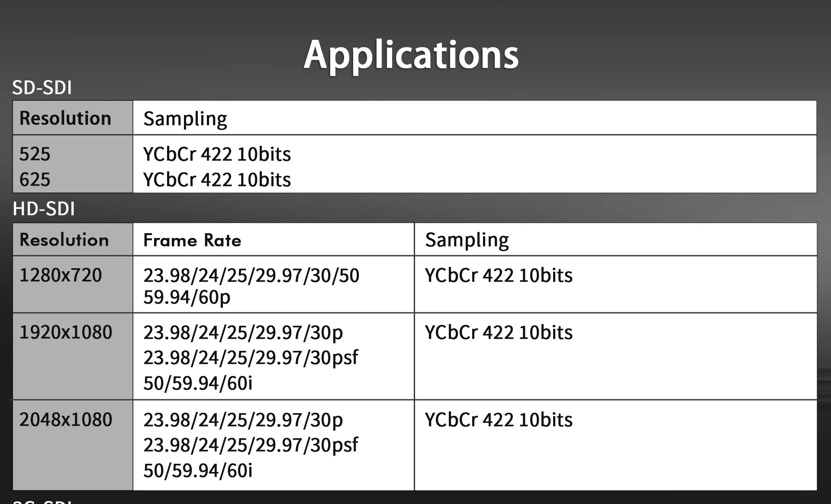831x504 pixels.
Task: Click the sampling value for 625 resolution
Action: point(217,180)
